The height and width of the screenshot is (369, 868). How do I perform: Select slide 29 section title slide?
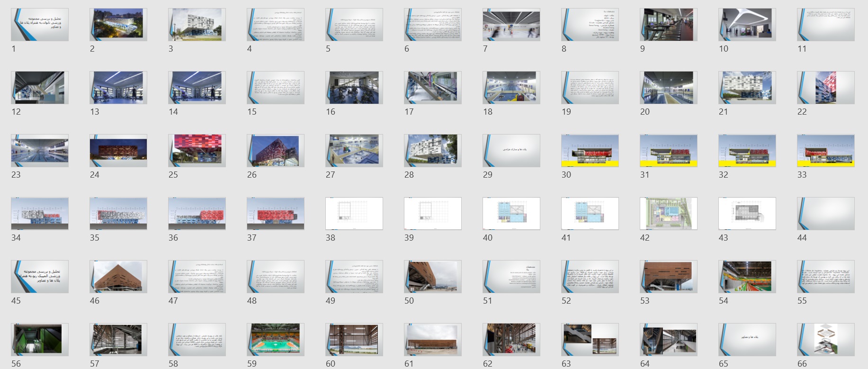click(x=511, y=151)
